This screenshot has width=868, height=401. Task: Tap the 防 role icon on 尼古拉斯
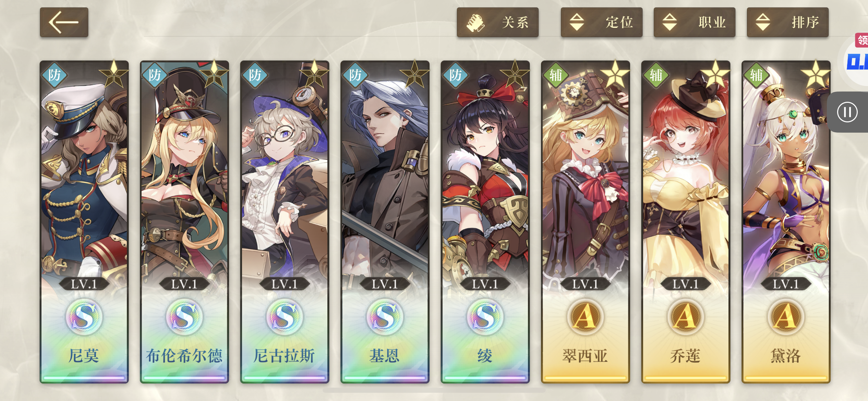click(255, 75)
